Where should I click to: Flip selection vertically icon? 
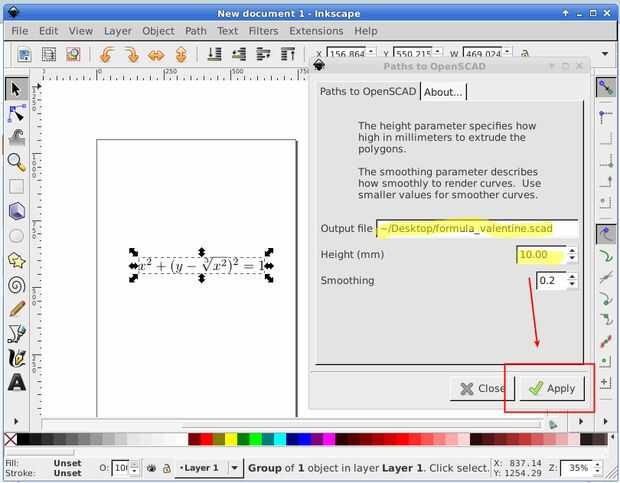pos(181,55)
